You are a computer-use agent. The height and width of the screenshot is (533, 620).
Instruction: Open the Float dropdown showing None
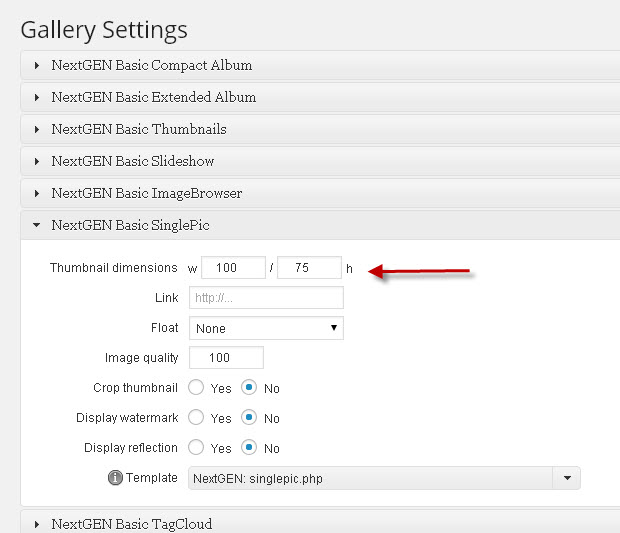click(267, 328)
